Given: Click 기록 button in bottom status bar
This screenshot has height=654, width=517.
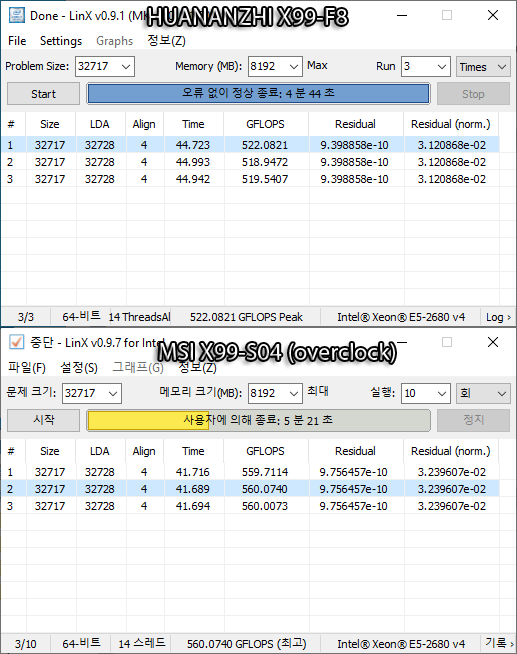Looking at the screenshot, I should (498, 644).
